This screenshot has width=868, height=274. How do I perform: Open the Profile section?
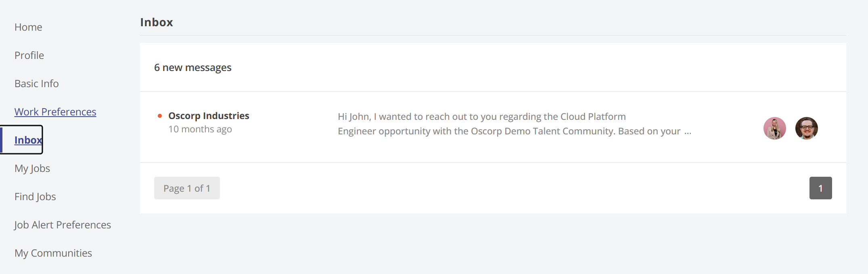pos(29,55)
